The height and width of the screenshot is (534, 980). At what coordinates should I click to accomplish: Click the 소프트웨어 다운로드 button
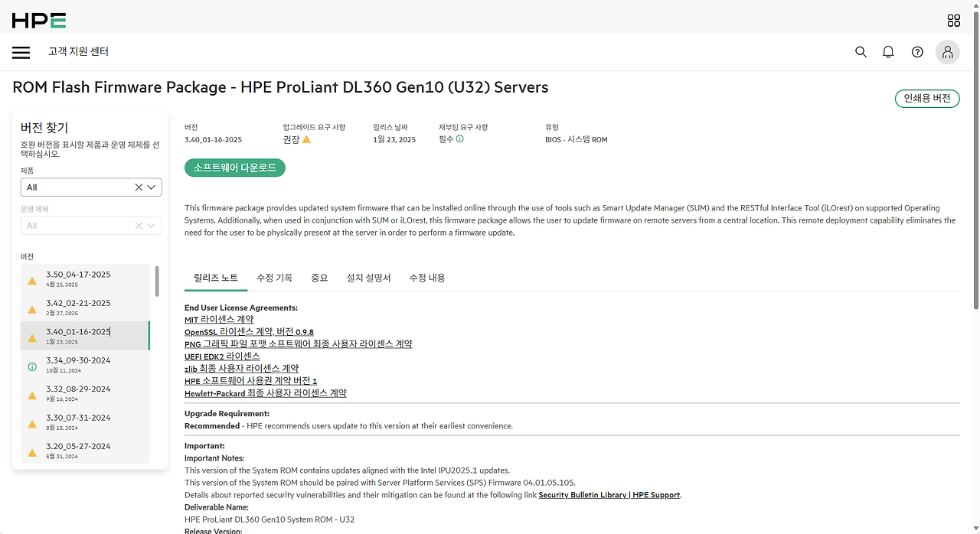234,167
